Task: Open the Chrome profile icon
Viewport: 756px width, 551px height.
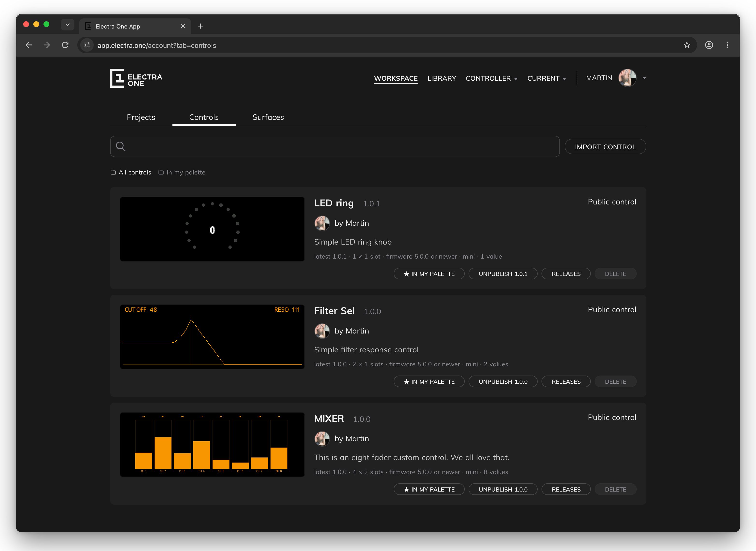Action: (x=709, y=45)
